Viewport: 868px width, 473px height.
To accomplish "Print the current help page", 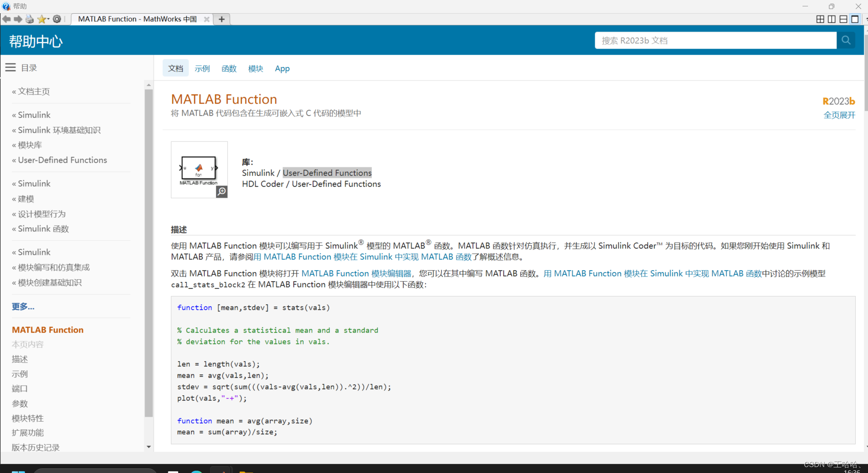I will coord(30,19).
